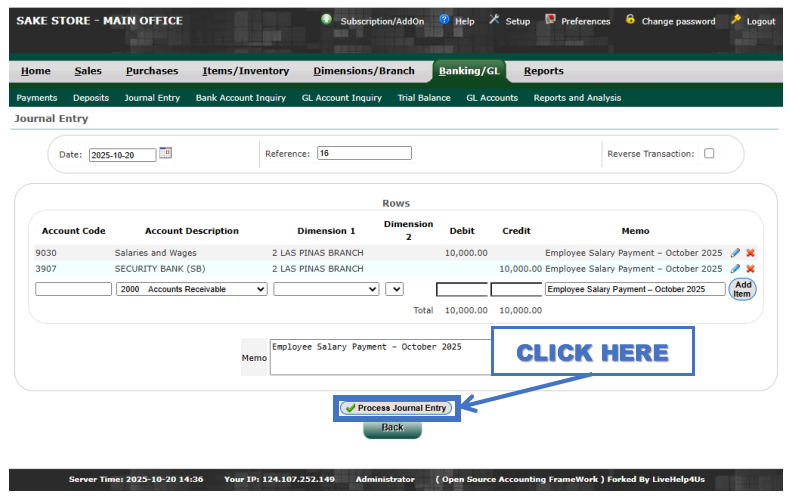Enable the Reverse Transaction checkbox
Viewport: 791px width, 497px height.
click(x=709, y=154)
